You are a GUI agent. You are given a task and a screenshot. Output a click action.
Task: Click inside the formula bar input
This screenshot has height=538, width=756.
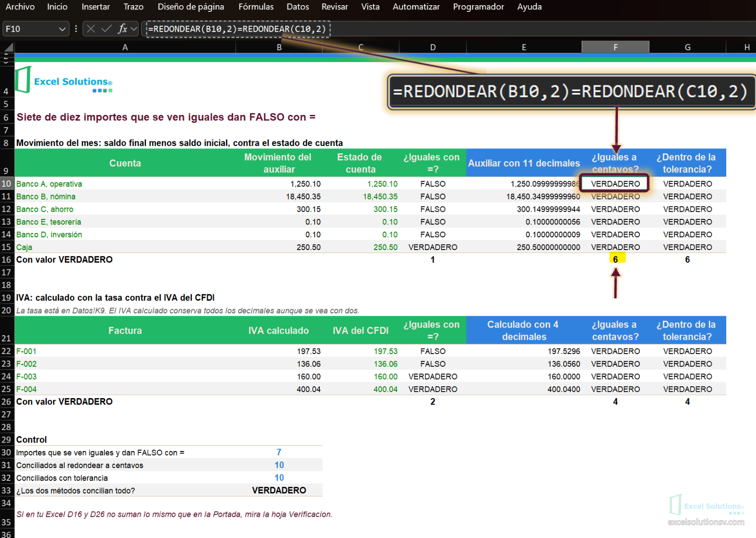tap(449, 29)
